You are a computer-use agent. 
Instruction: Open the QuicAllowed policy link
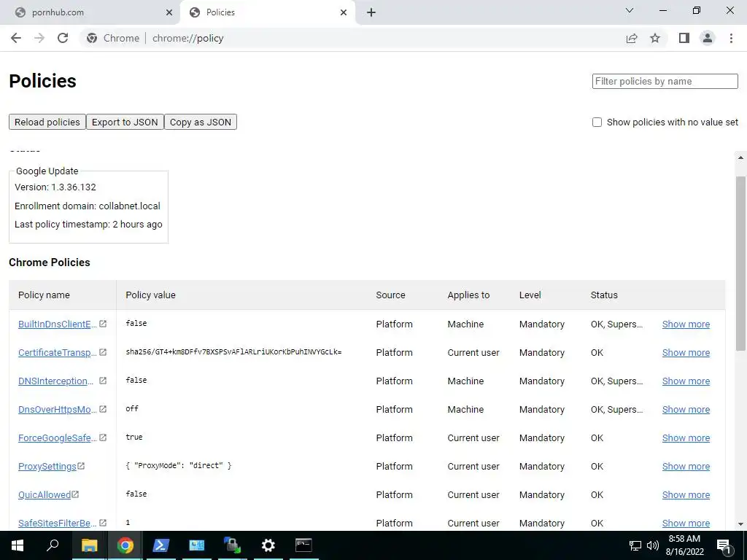click(x=44, y=495)
